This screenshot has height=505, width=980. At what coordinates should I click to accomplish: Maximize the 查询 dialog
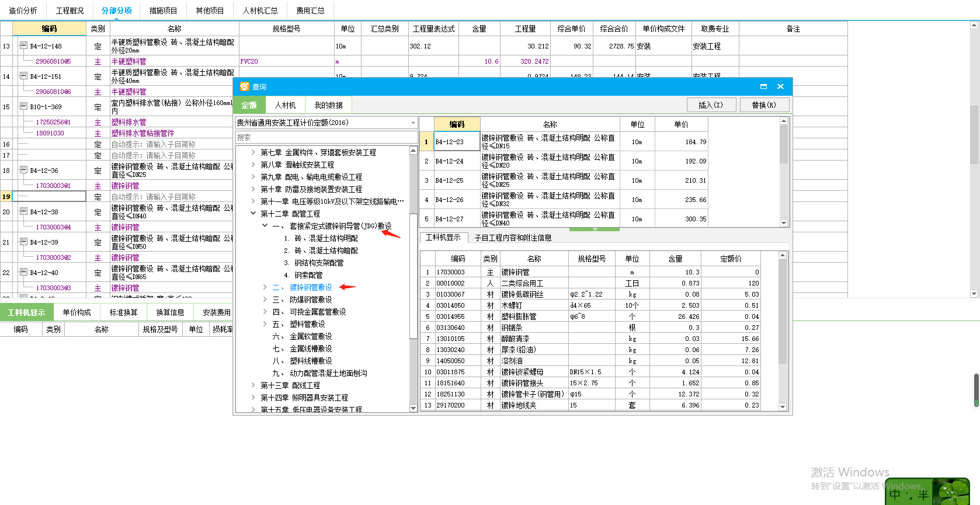pyautogui.click(x=763, y=86)
